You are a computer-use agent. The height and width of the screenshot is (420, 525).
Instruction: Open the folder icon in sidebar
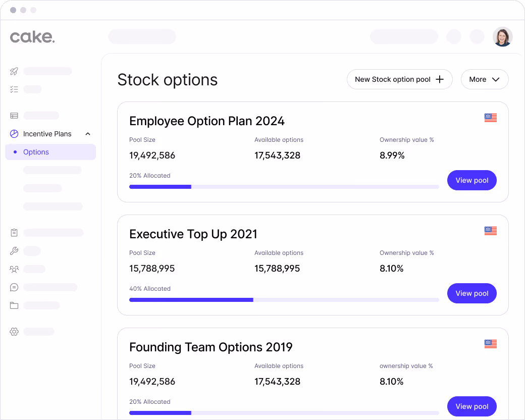click(14, 305)
